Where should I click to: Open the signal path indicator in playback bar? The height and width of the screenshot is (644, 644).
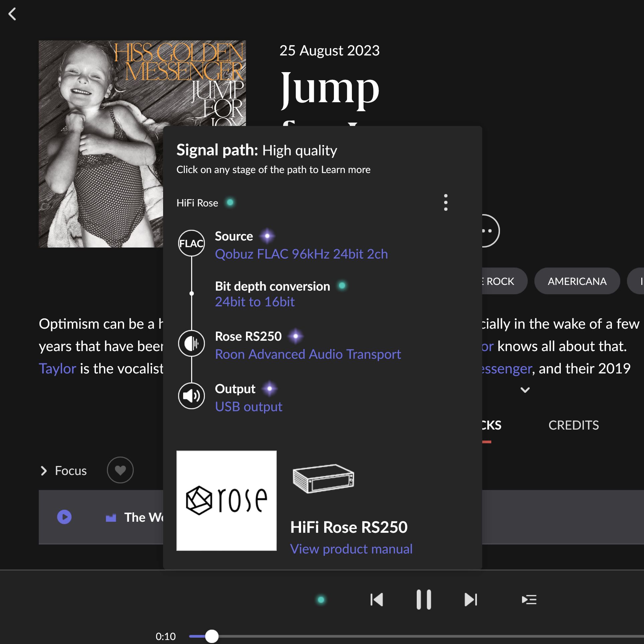point(321,600)
